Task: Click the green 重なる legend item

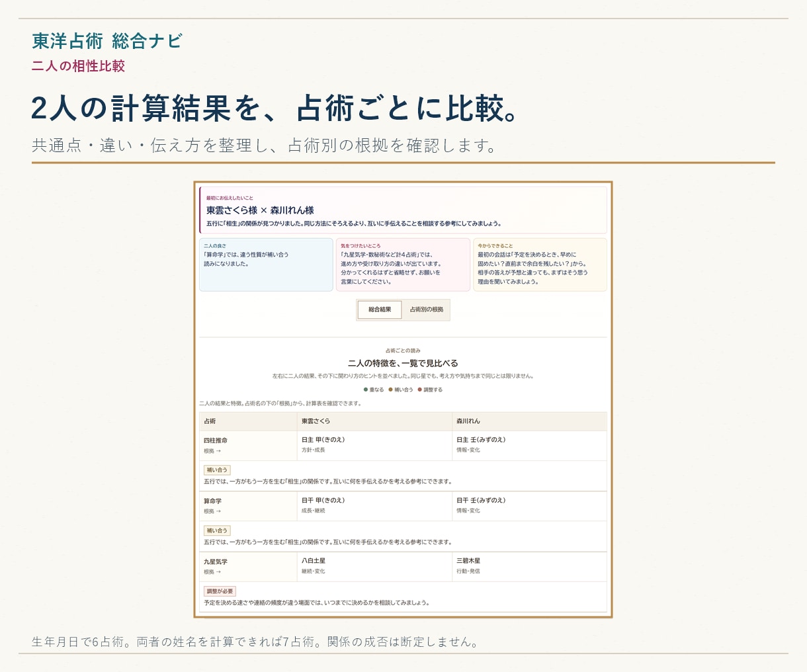Action: (x=374, y=390)
